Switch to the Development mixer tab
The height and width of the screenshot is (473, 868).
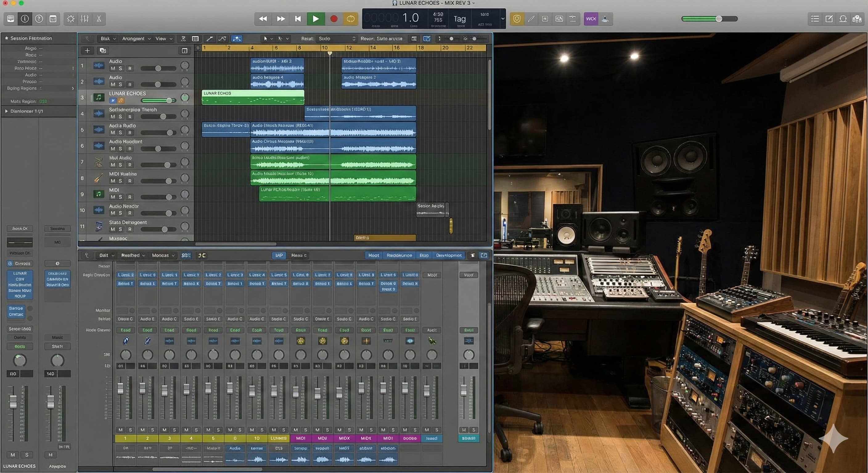[x=448, y=256]
